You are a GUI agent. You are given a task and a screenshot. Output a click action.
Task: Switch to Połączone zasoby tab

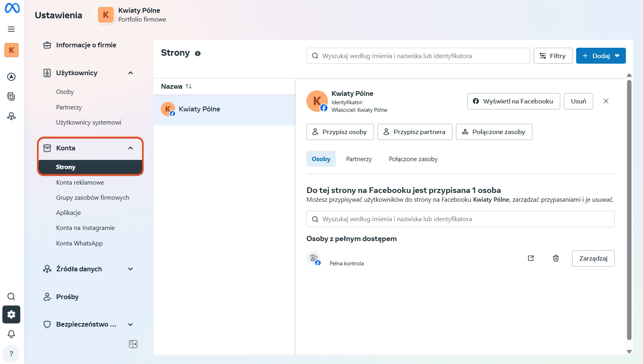(x=413, y=159)
